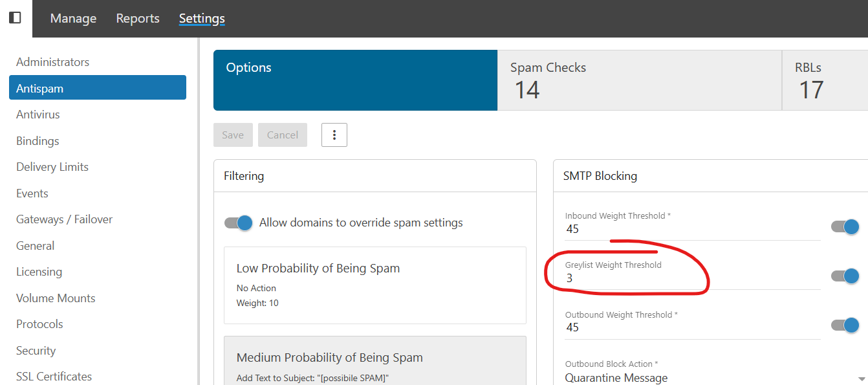868x385 pixels.
Task: Open the three-dot more actions menu
Action: (334, 135)
